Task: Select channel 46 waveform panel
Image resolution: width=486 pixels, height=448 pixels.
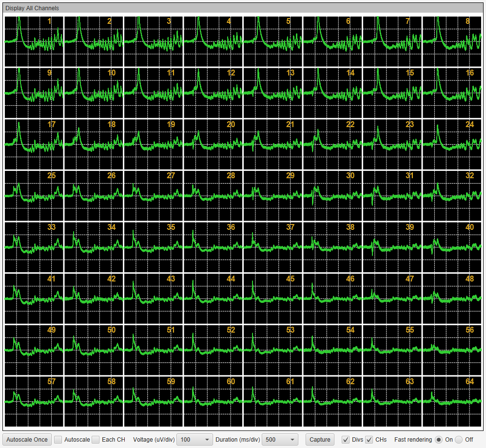Action: pos(332,299)
